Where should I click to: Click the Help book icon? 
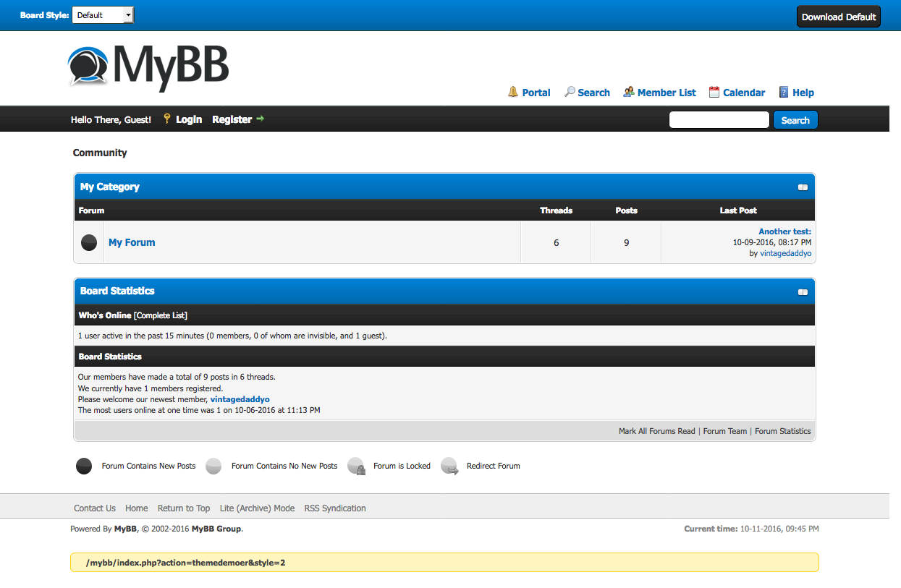click(x=784, y=92)
